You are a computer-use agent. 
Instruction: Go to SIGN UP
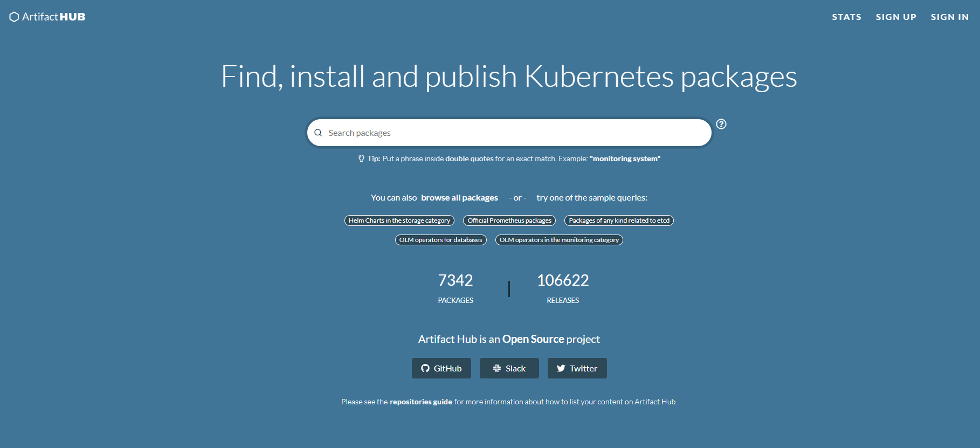pyautogui.click(x=896, y=17)
